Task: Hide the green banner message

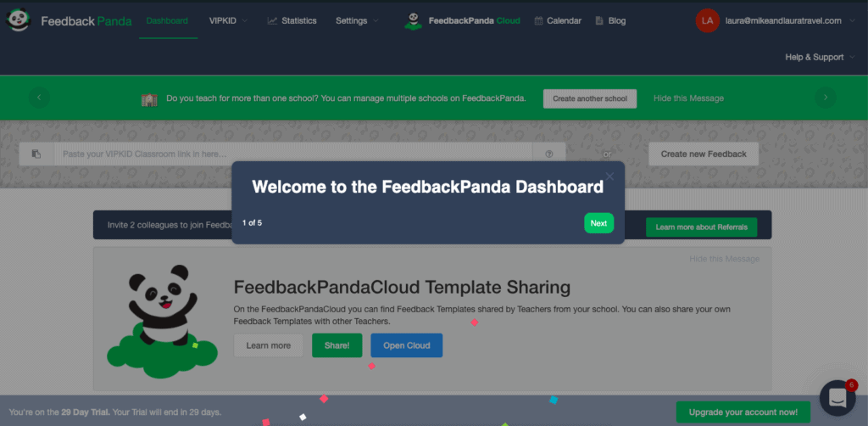Action: pos(688,98)
